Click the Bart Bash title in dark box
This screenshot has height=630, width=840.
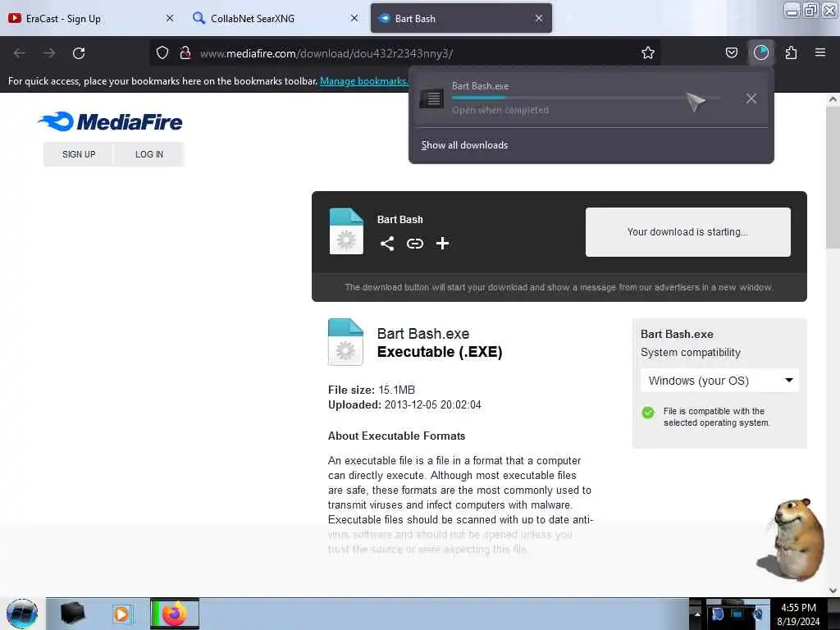[400, 220]
